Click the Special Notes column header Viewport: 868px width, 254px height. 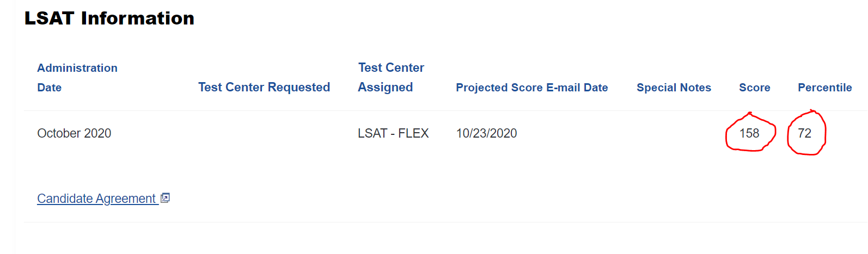pos(674,88)
